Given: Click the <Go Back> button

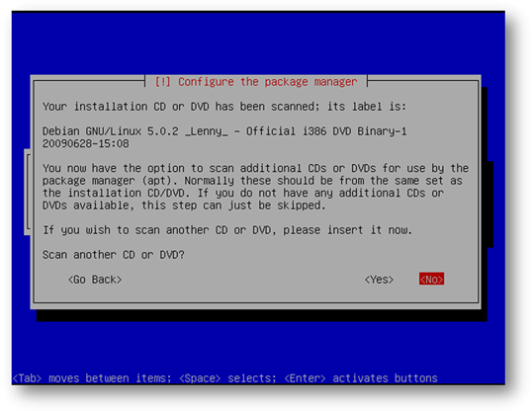Looking at the screenshot, I should click(95, 280).
